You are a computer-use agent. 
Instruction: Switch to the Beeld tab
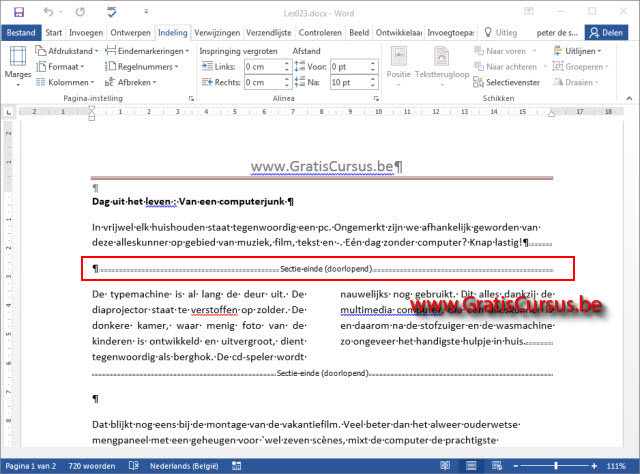tap(359, 33)
